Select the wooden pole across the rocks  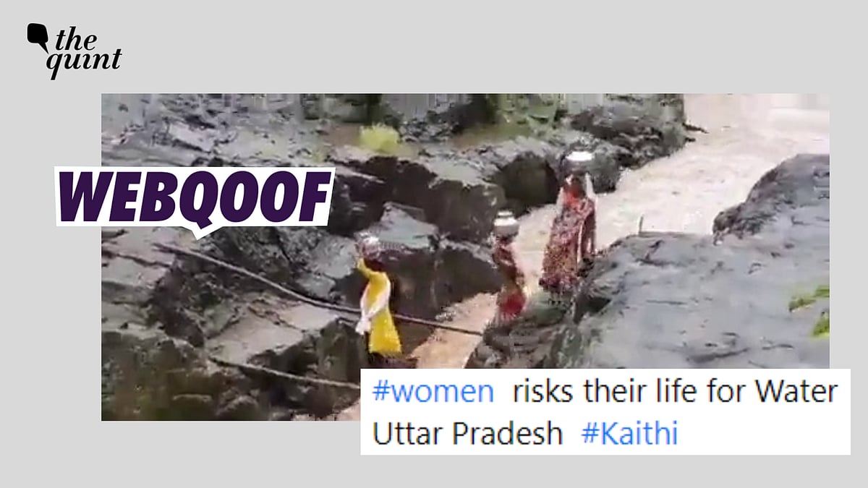point(318,289)
